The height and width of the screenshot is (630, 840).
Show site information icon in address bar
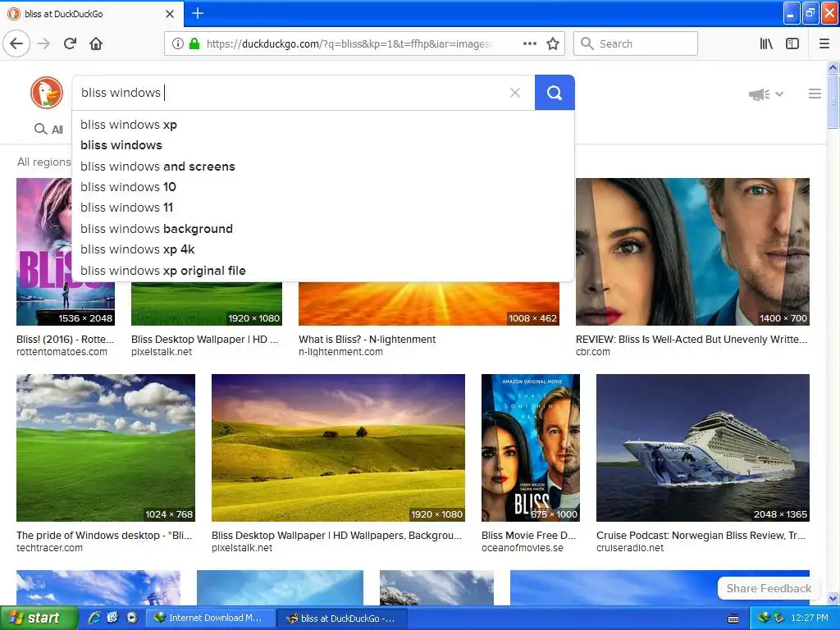[178, 44]
